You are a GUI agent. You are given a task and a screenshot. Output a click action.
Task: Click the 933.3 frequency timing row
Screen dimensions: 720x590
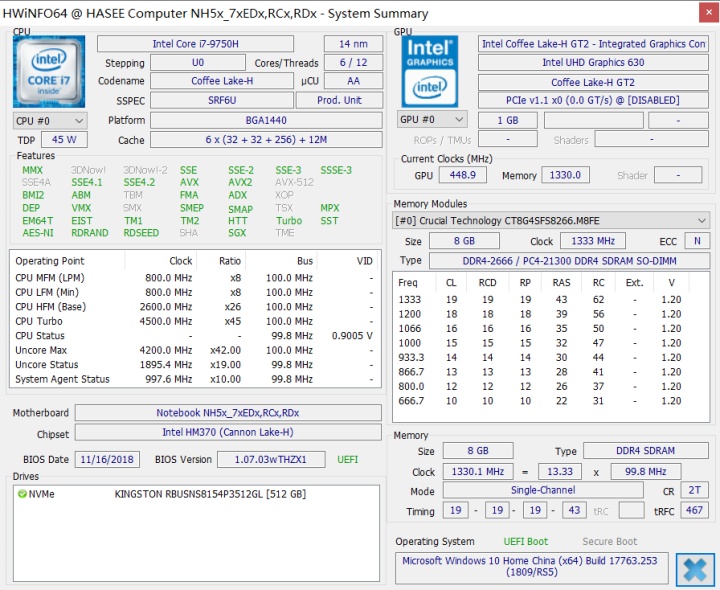click(551, 357)
